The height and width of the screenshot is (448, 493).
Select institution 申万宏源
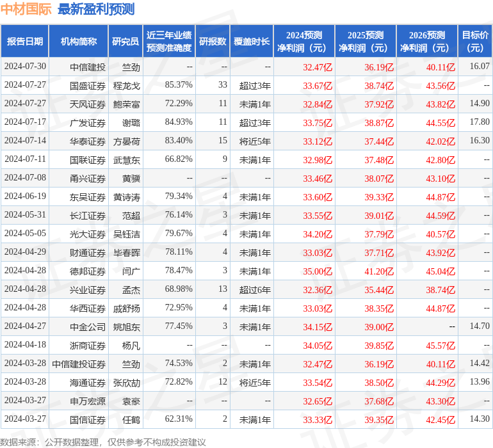[x=88, y=401]
